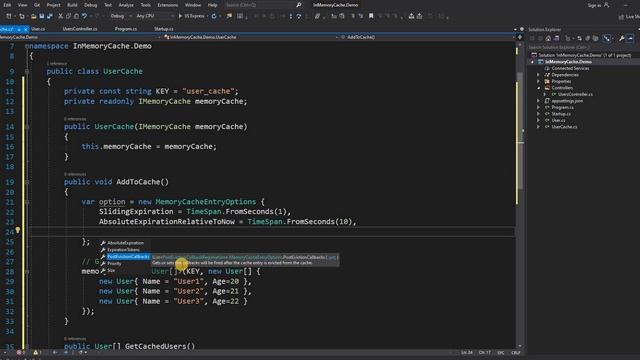Click the Collapse All icon in Solution Explorer
640x360 pixels.
(587, 38)
